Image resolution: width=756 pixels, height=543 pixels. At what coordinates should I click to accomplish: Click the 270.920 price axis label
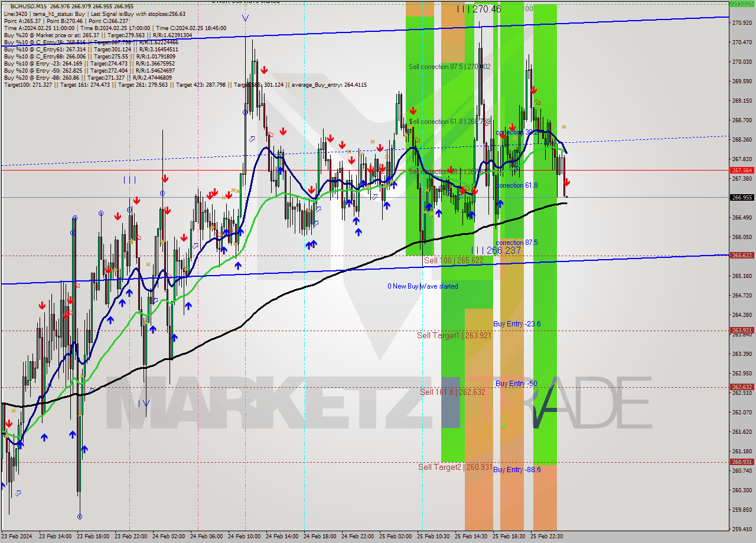point(742,23)
